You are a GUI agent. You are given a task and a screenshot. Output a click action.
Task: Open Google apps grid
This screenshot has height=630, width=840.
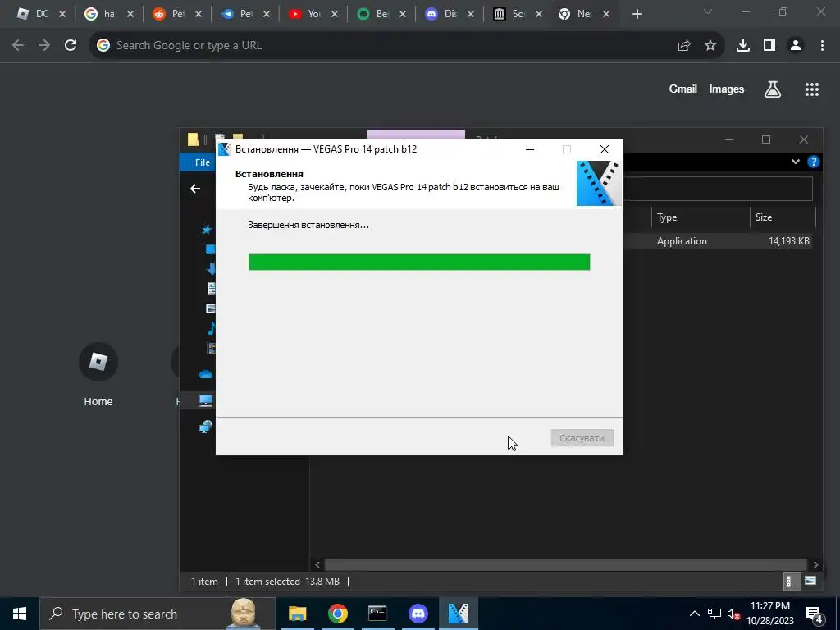pyautogui.click(x=812, y=89)
